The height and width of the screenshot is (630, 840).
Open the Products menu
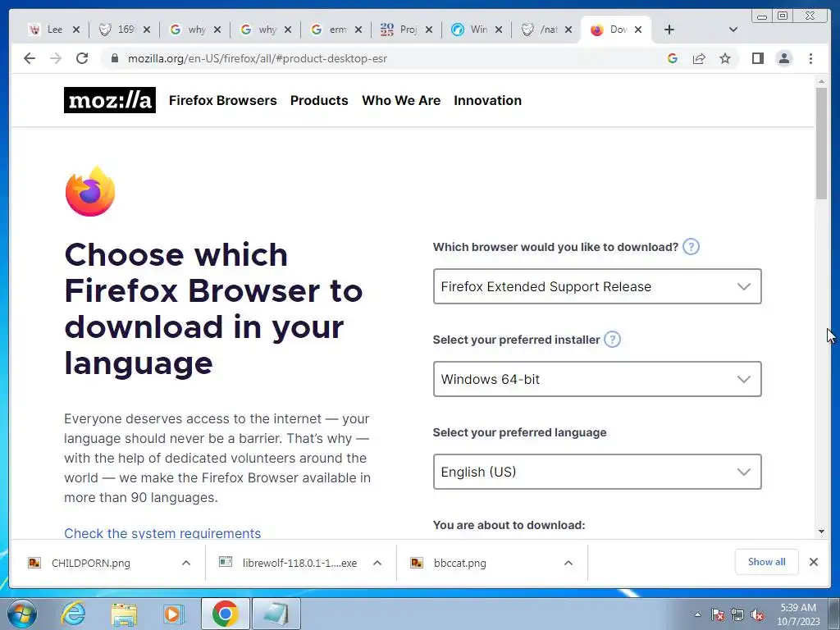point(319,101)
